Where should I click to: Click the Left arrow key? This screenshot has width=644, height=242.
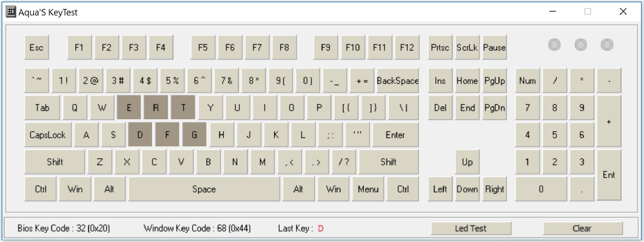(x=440, y=189)
